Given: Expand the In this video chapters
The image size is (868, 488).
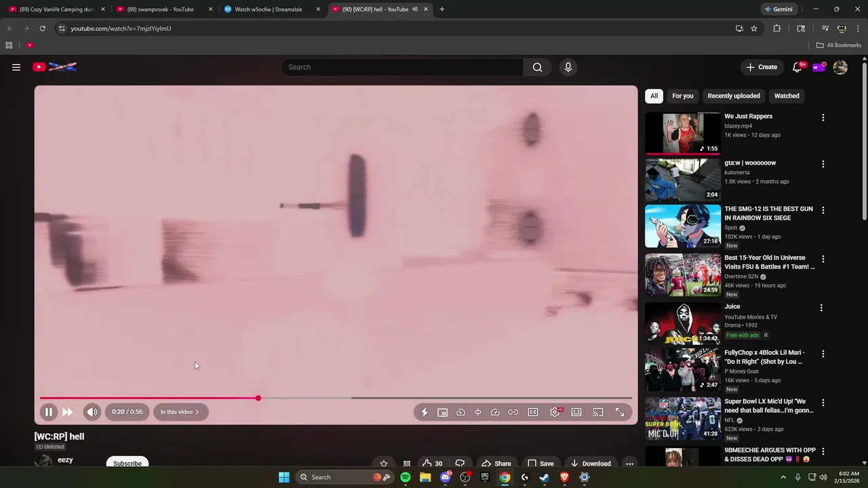Looking at the screenshot, I should pos(180,412).
